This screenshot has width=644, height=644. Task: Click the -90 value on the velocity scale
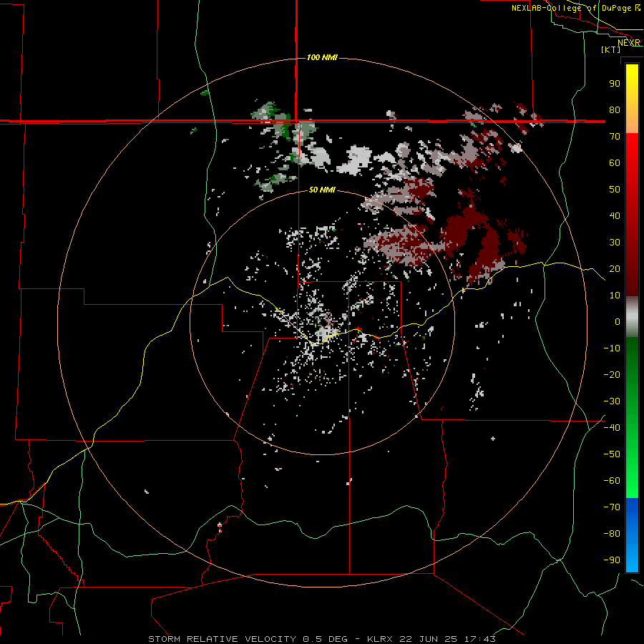pyautogui.click(x=612, y=560)
